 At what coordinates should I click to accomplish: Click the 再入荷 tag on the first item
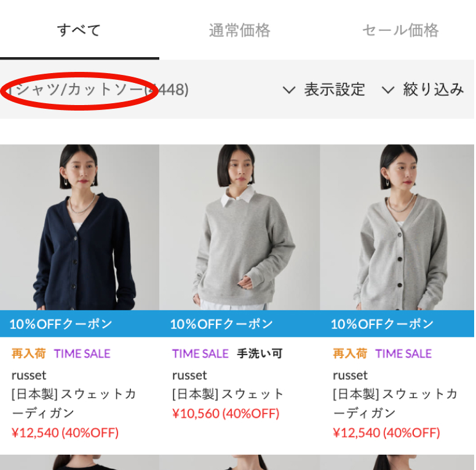(28, 353)
